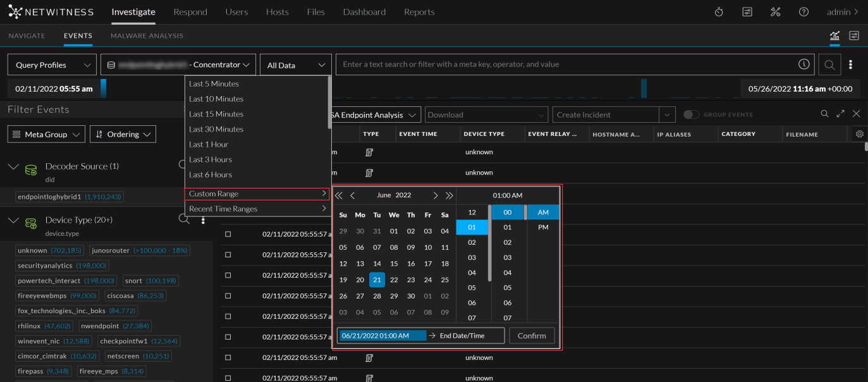Viewport: 868px width, 382px height.
Task: Click the search magnifier button in query bar
Action: coord(829,65)
